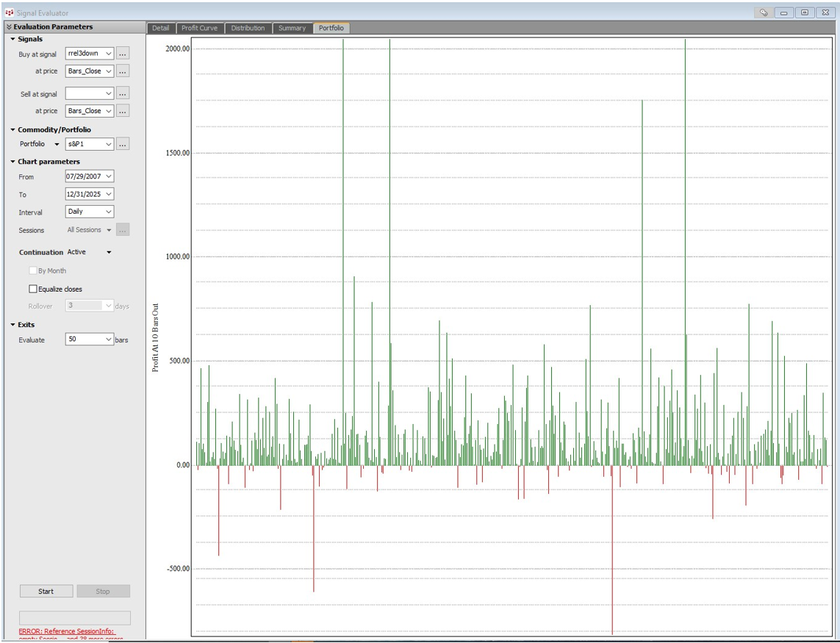Viewport: 840px width, 643px height.
Task: Collapse the Chart parameters section
Action: pyautogui.click(x=12, y=162)
